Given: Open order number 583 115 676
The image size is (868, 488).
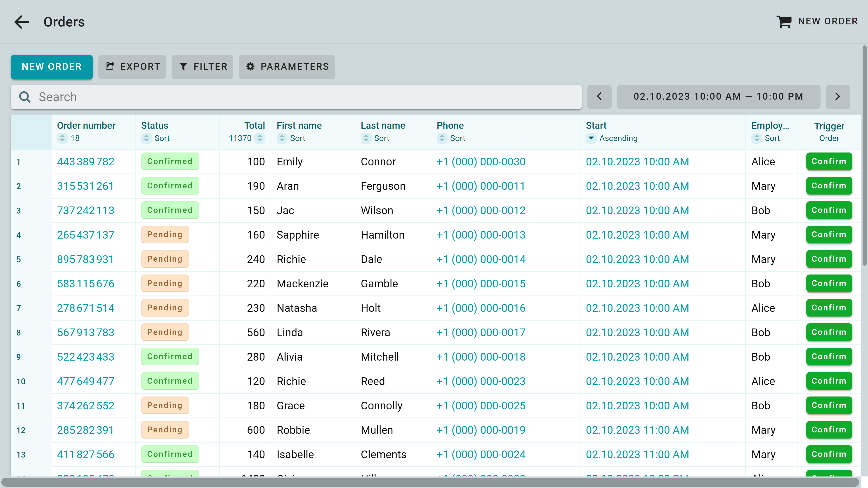Looking at the screenshot, I should click(86, 284).
